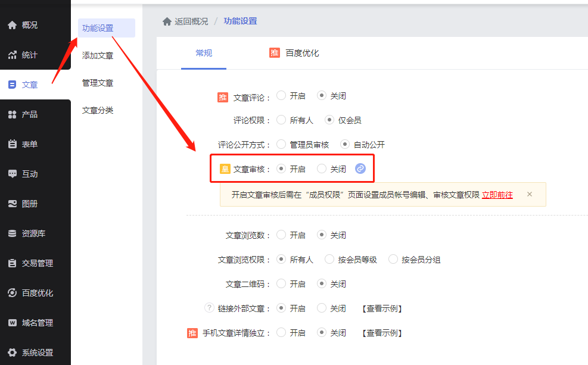This screenshot has height=365, width=588.
Task: Click the 统计 chart icon in sidebar
Action: point(13,55)
